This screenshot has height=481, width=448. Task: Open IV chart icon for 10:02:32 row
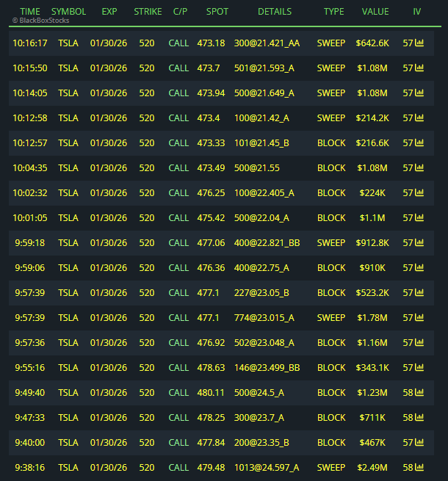pos(419,192)
